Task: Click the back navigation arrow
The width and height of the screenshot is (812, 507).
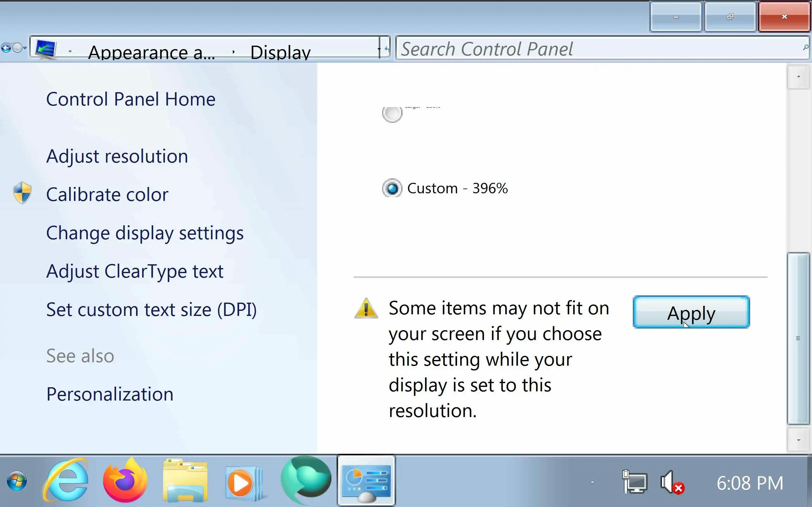Action: click(6, 48)
